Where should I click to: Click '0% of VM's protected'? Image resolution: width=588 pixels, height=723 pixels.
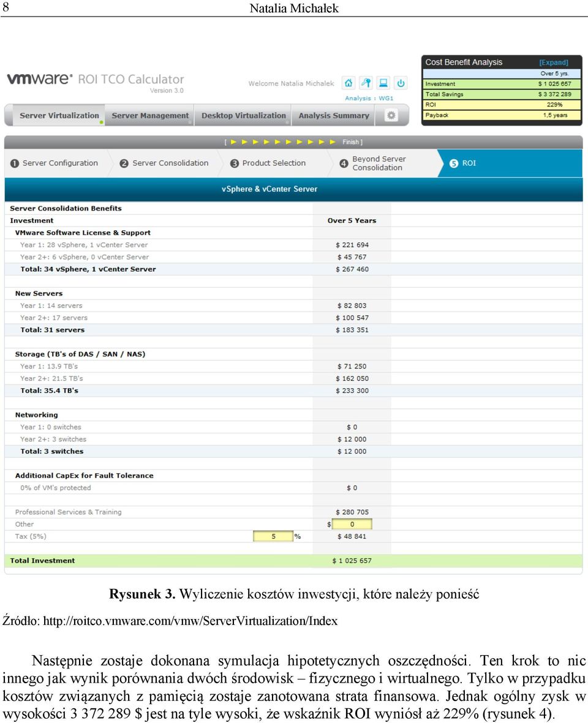(x=55, y=488)
